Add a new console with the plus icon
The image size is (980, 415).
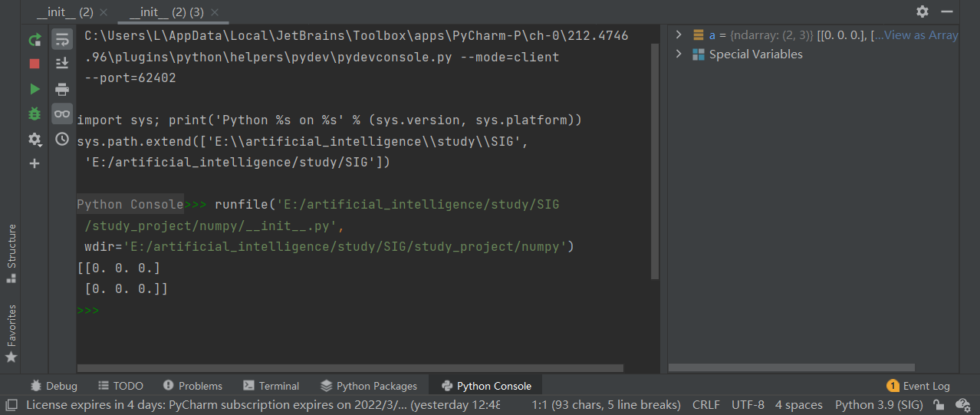[x=35, y=163]
